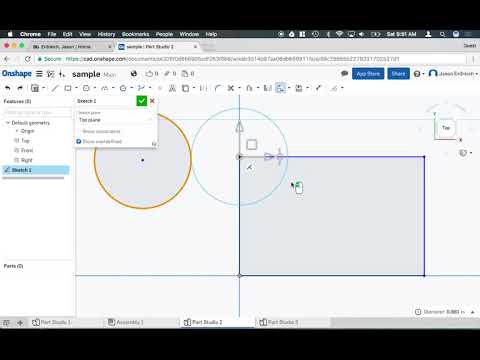Select the Center point circle tool
This screenshot has height=360, width=480.
click(x=86, y=88)
